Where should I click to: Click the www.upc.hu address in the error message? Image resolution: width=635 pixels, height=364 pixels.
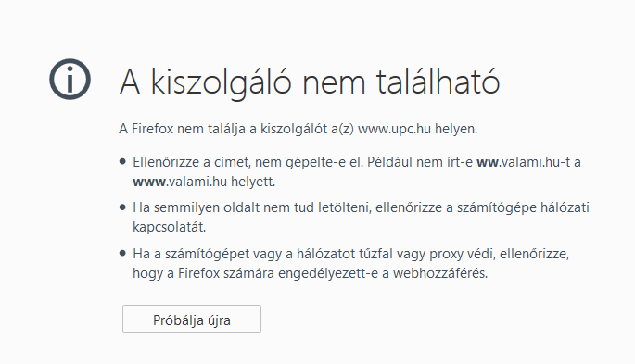(x=395, y=129)
